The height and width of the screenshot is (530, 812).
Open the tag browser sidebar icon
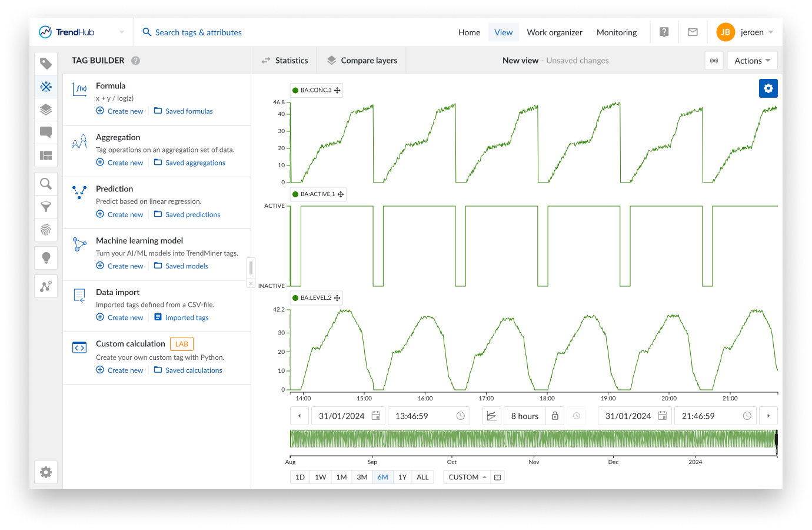[46, 64]
